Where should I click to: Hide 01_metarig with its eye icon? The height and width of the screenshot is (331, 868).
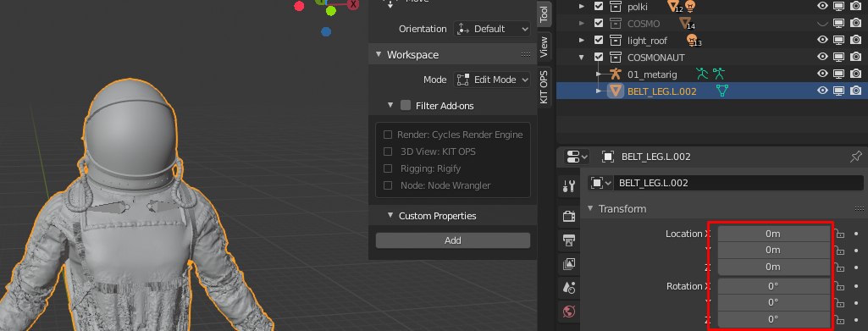click(x=822, y=74)
